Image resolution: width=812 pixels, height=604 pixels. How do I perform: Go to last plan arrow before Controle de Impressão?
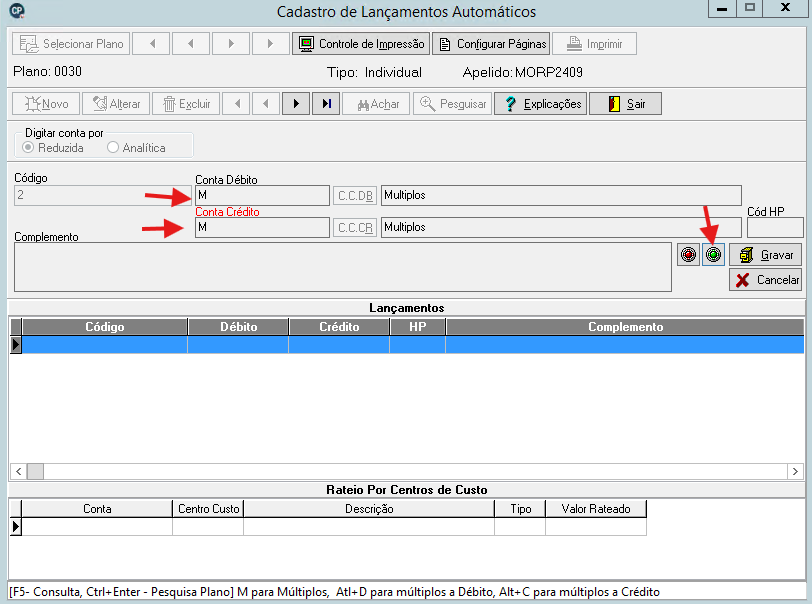(x=270, y=44)
